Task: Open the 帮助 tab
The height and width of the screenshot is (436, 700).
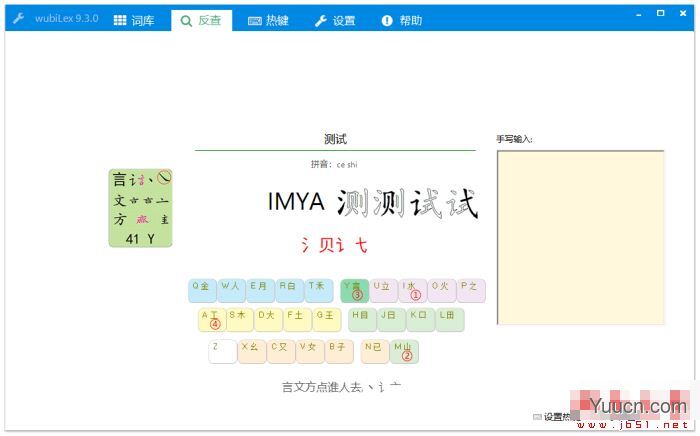Action: [x=402, y=20]
